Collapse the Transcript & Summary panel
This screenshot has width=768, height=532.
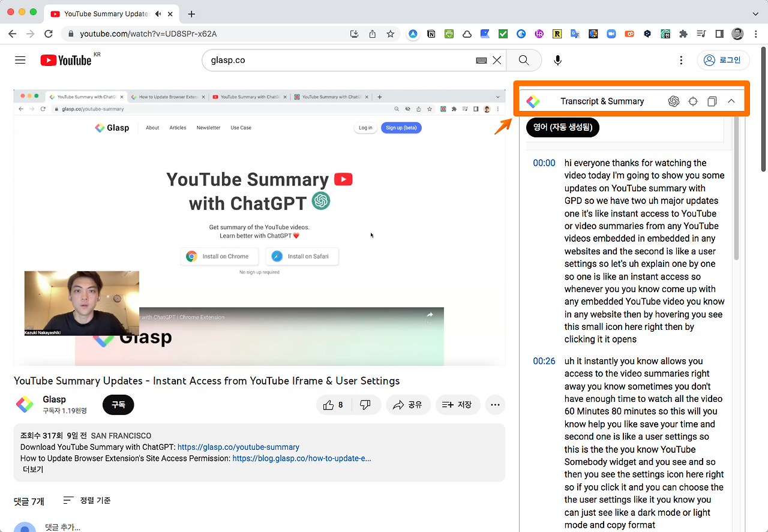coord(731,101)
